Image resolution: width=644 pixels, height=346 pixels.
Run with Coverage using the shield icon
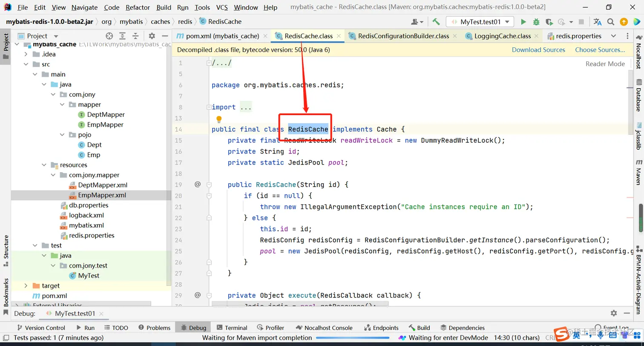(549, 22)
